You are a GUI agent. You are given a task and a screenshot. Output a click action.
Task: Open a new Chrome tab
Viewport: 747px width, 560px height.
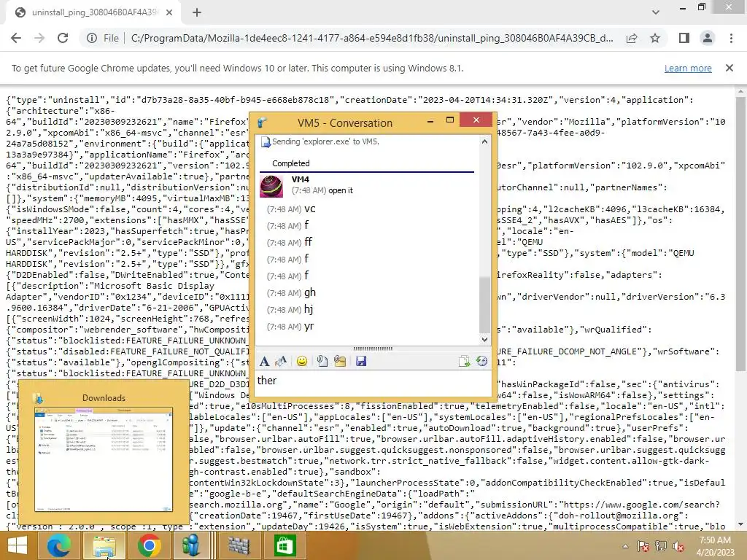[x=197, y=12]
